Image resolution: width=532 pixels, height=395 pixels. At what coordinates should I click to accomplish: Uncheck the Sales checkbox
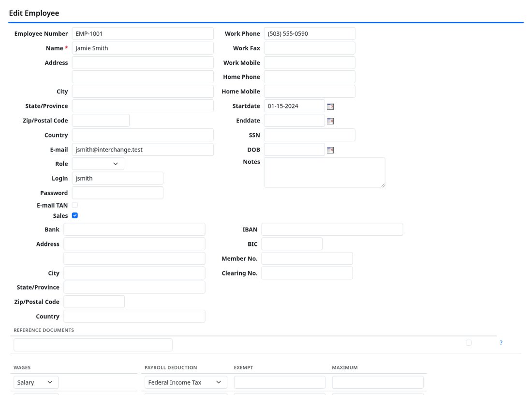(x=75, y=215)
